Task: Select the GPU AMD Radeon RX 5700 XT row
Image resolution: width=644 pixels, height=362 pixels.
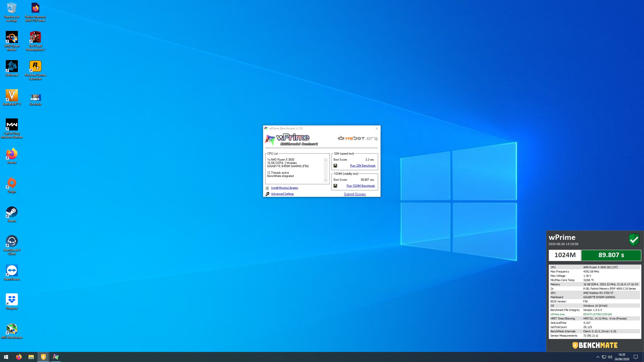Action: (x=595, y=293)
